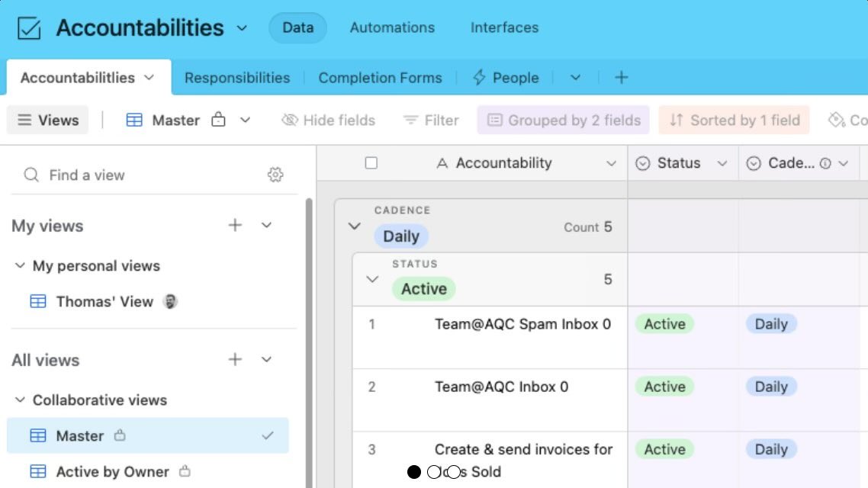
Task: Click the avatar beside Thomas' View
Action: coord(171,301)
